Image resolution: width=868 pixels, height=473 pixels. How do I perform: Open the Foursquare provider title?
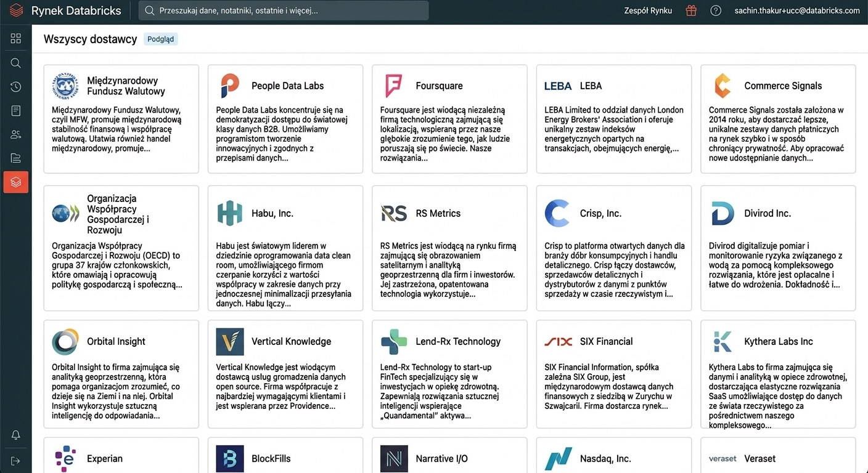[x=439, y=86]
